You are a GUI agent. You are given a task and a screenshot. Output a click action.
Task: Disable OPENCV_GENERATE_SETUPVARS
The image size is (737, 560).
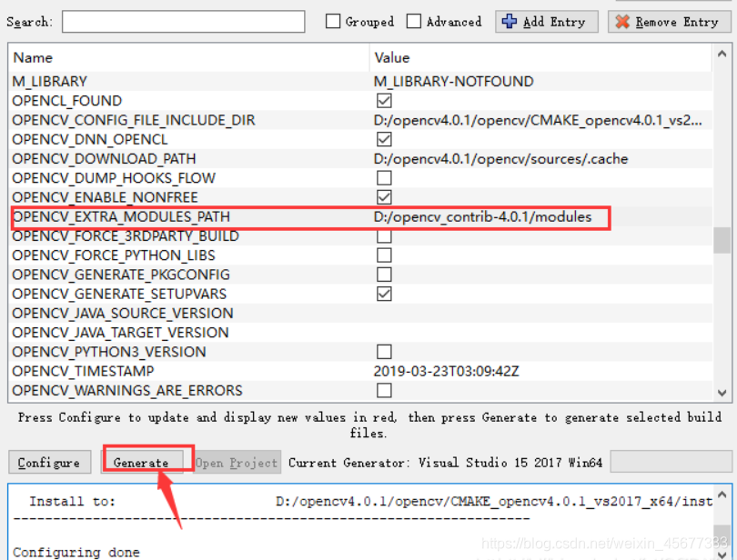(x=383, y=294)
